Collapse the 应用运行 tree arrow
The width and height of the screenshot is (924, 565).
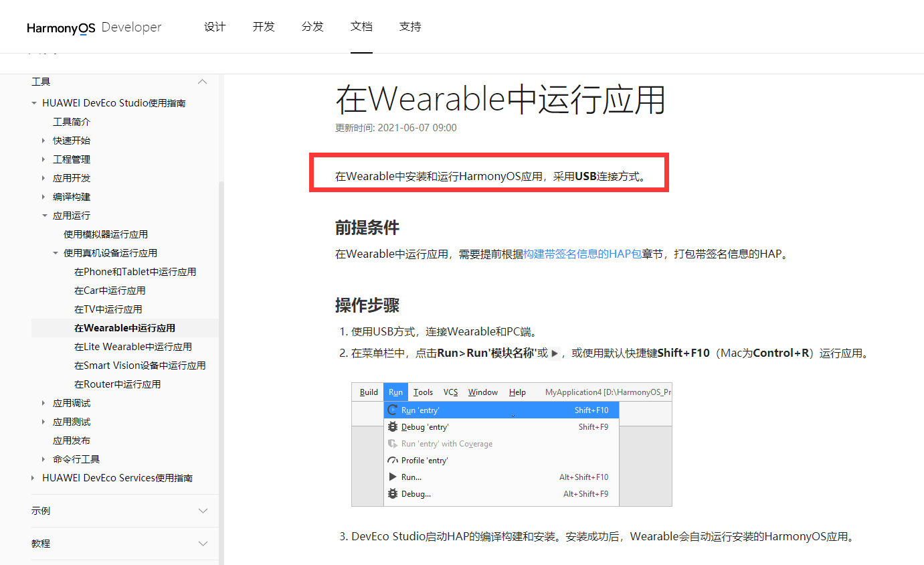click(x=45, y=216)
